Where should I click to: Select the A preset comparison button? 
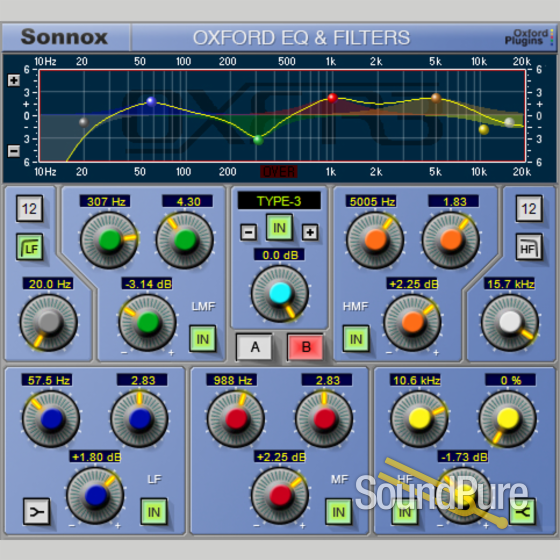coord(254,347)
